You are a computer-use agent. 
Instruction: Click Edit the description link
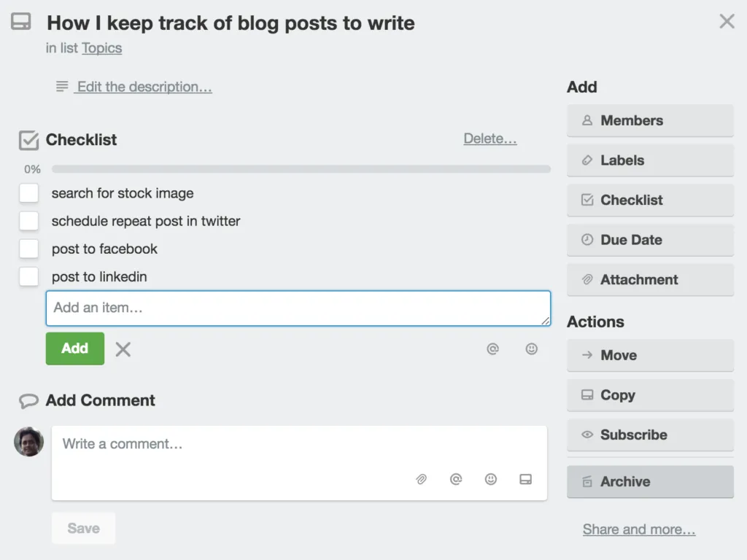coord(143,86)
